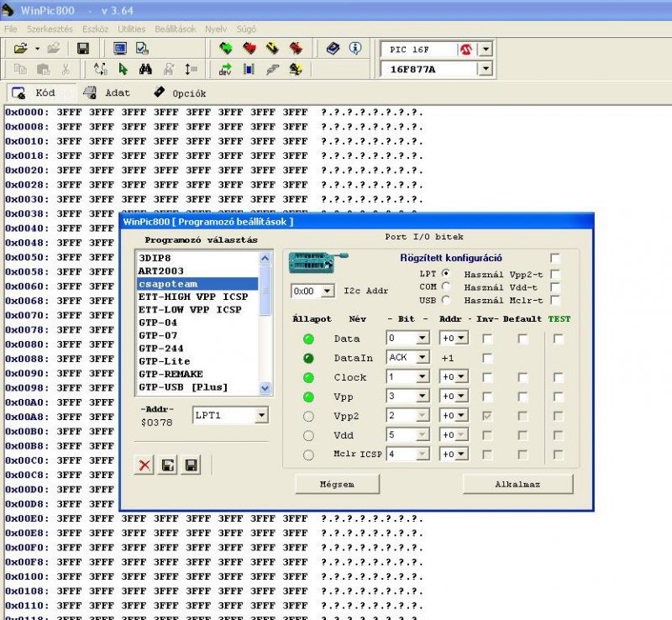Click the floppy disk save icon in main toolbar
This screenshot has height=620, width=672.
coord(82,49)
